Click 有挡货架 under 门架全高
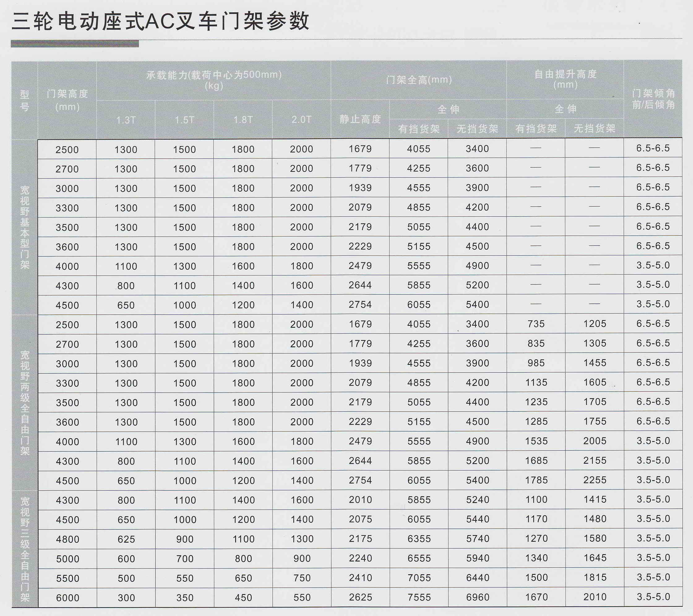The width and height of the screenshot is (693, 616). coord(419,129)
